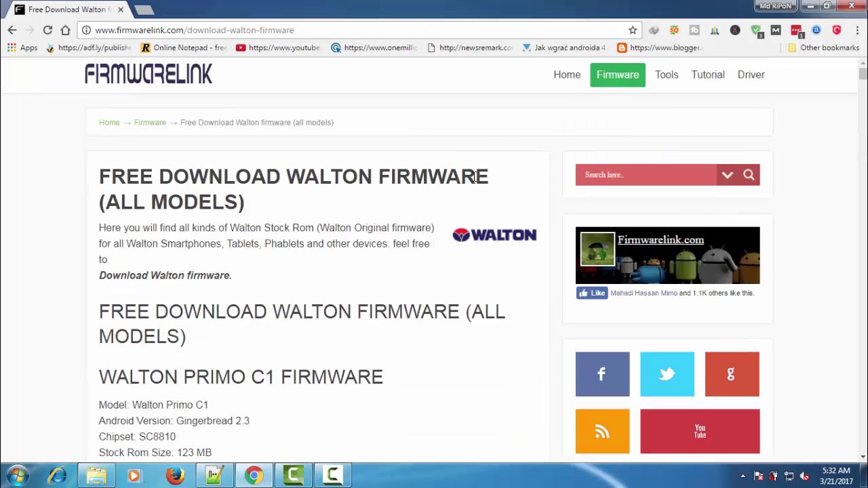The height and width of the screenshot is (488, 868).
Task: Go back using the browser back arrow
Action: [12, 30]
